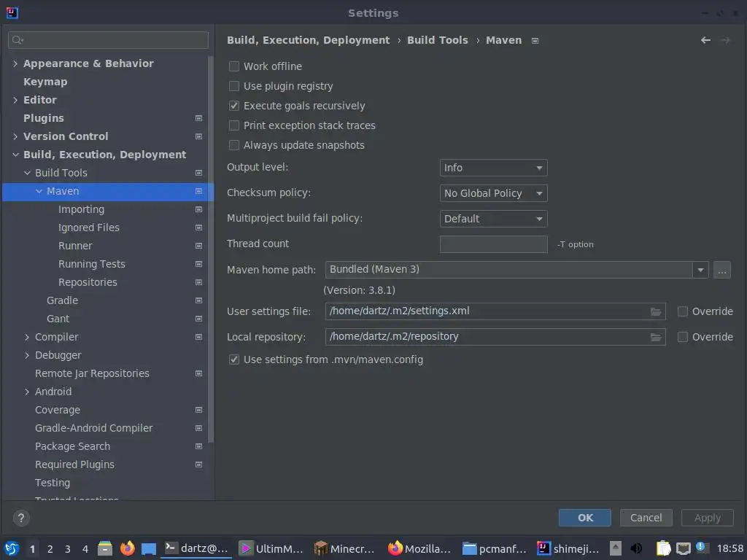Open Running Tests settings page
This screenshot has width=747, height=560.
[91, 264]
